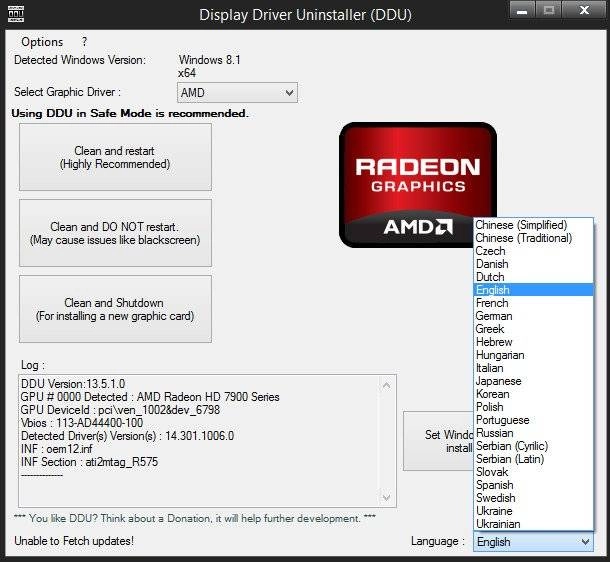Open the ? help menu
610x562 pixels.
coord(84,42)
